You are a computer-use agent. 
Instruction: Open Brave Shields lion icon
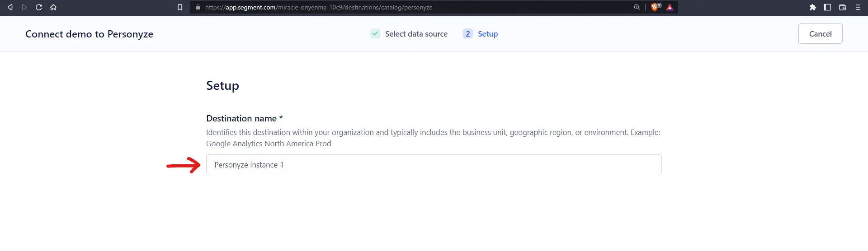point(654,7)
